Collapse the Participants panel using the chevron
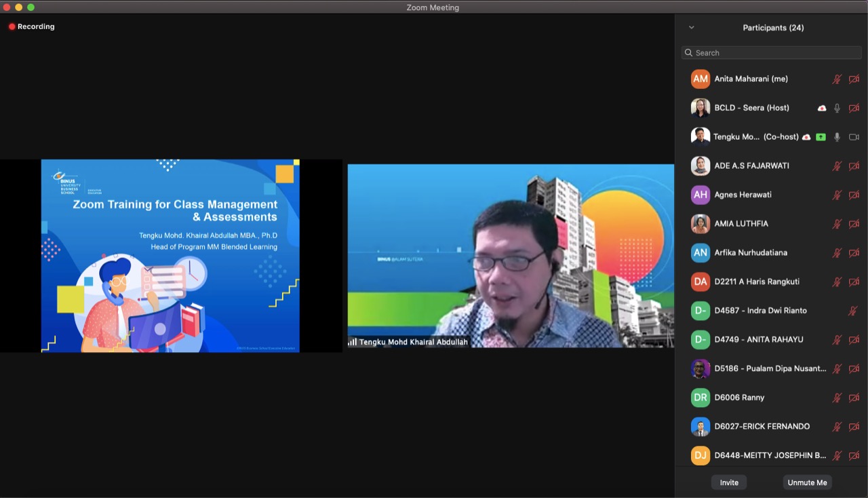868x498 pixels. tap(692, 28)
